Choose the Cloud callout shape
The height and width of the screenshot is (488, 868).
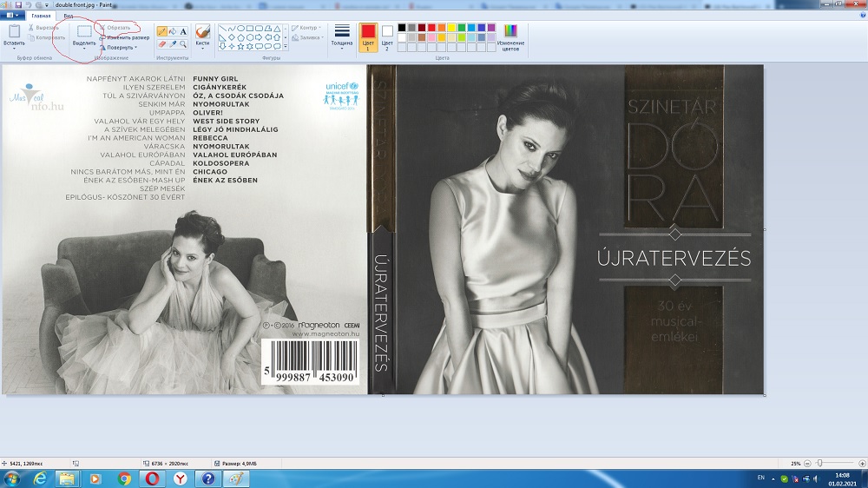click(x=277, y=47)
